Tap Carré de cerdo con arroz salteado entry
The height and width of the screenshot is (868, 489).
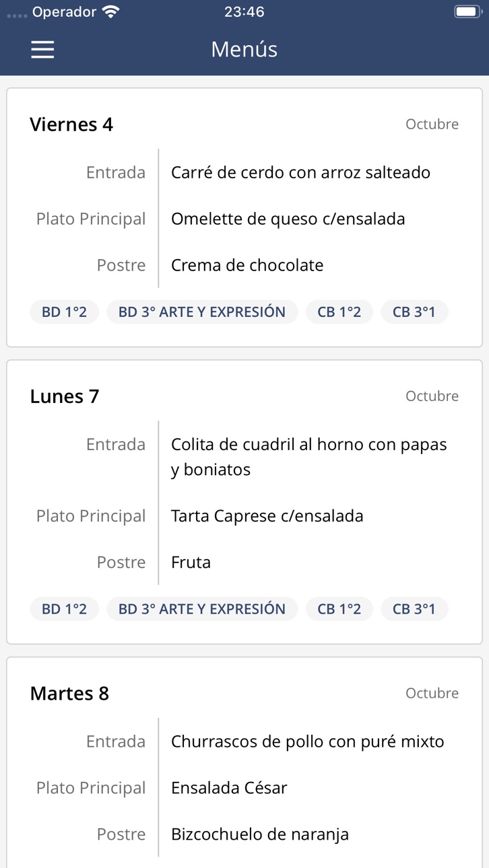click(300, 172)
